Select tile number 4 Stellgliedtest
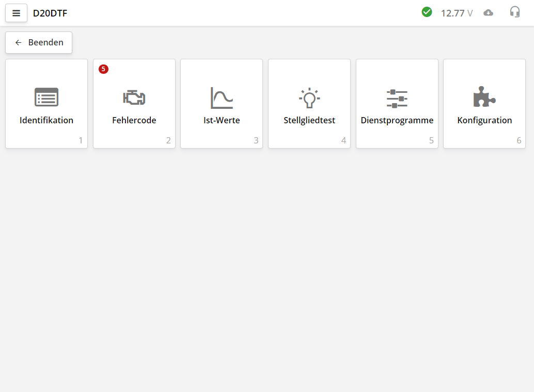Viewport: 534px width, 392px height. coord(309,103)
